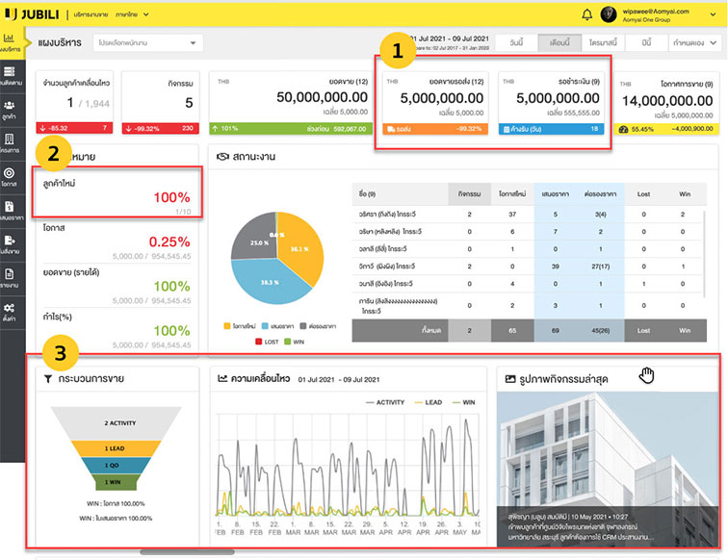Click the user profile avatar
Viewport: 728px width, 560px height.
608,14
